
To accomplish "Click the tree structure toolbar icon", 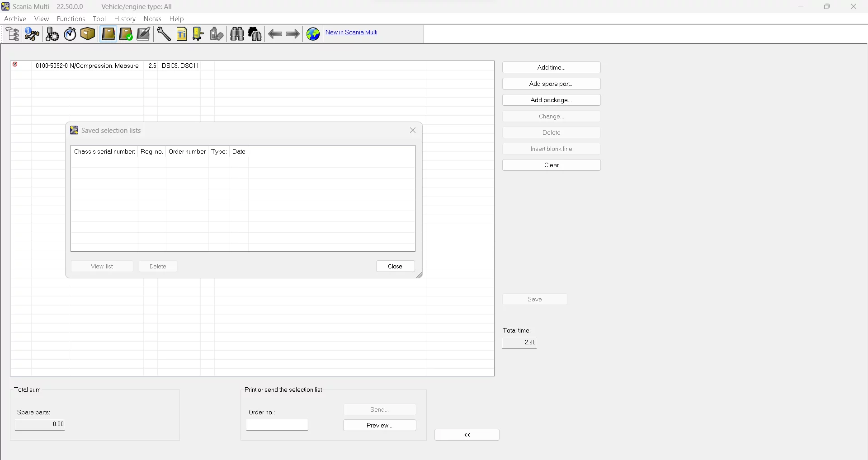I will [13, 34].
